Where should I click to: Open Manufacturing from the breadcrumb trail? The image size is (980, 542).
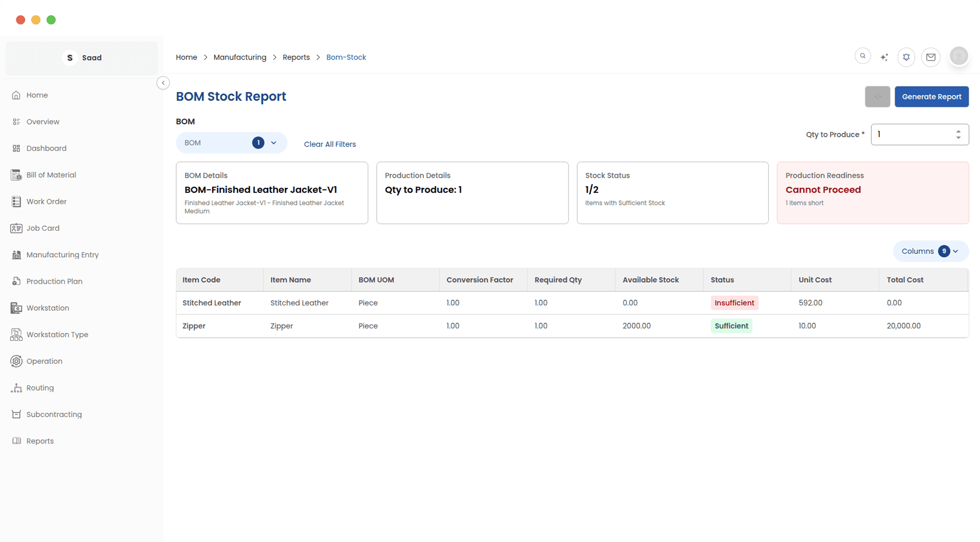[x=240, y=57]
